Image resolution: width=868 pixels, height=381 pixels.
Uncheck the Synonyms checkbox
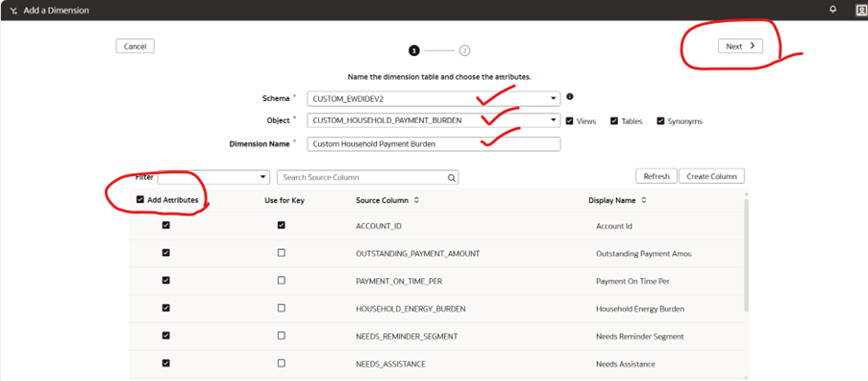click(x=660, y=120)
